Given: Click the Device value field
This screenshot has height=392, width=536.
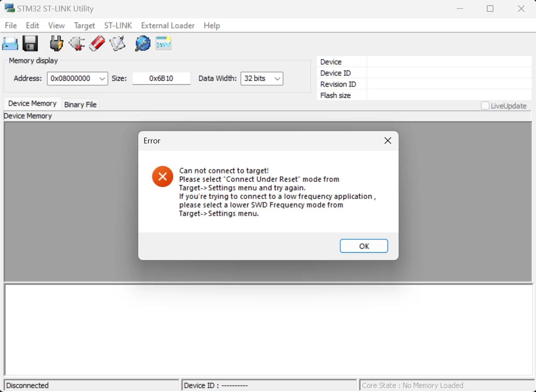Looking at the screenshot, I should click(449, 62).
